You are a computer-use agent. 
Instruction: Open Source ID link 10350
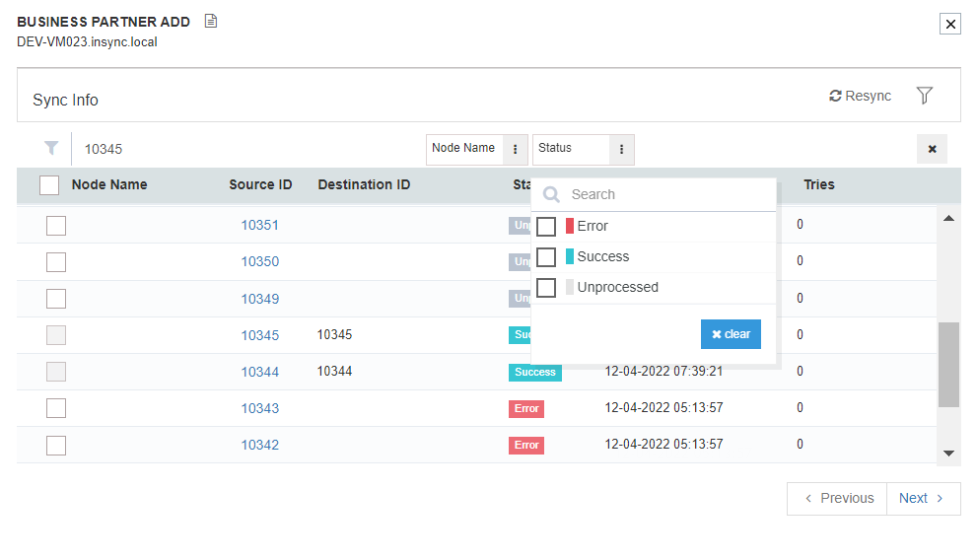pyautogui.click(x=260, y=261)
